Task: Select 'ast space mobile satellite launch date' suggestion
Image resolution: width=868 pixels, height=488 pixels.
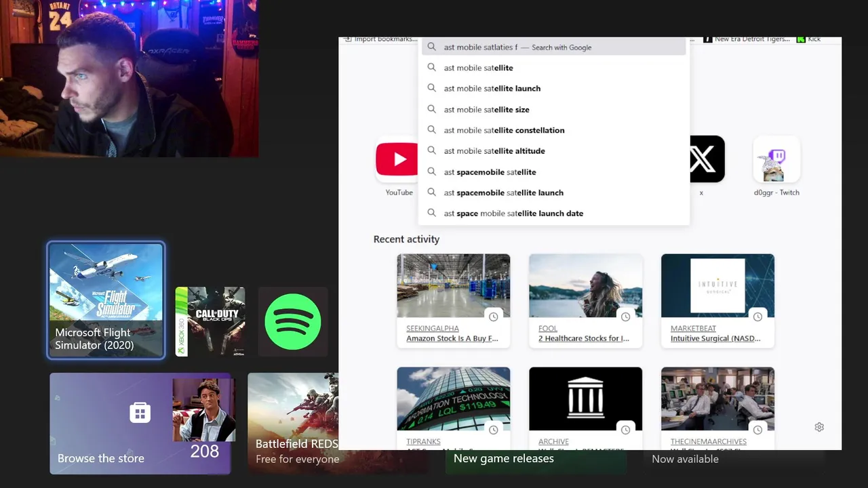Action: tap(555, 213)
